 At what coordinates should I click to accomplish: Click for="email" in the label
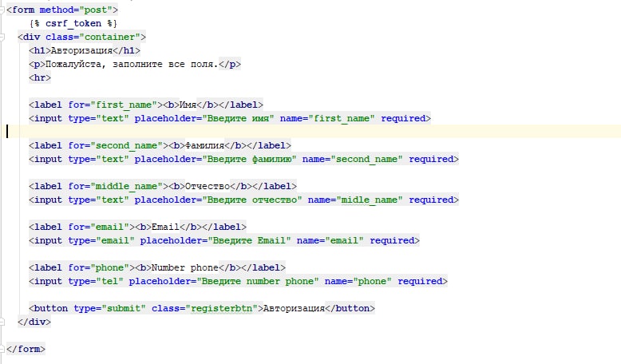pos(99,227)
